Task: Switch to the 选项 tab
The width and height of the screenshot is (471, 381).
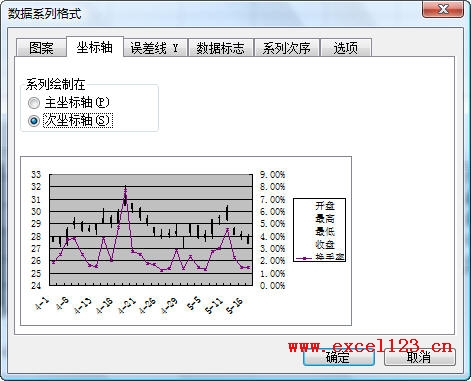Action: pos(346,48)
